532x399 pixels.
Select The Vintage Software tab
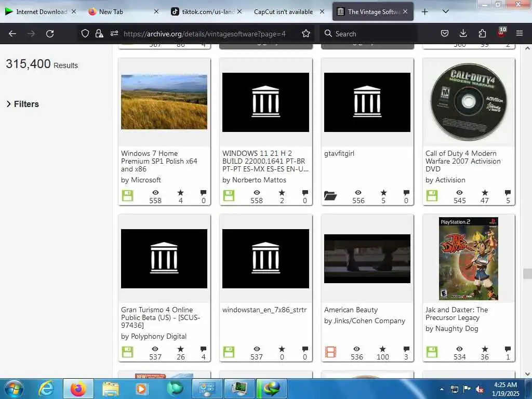(373, 12)
